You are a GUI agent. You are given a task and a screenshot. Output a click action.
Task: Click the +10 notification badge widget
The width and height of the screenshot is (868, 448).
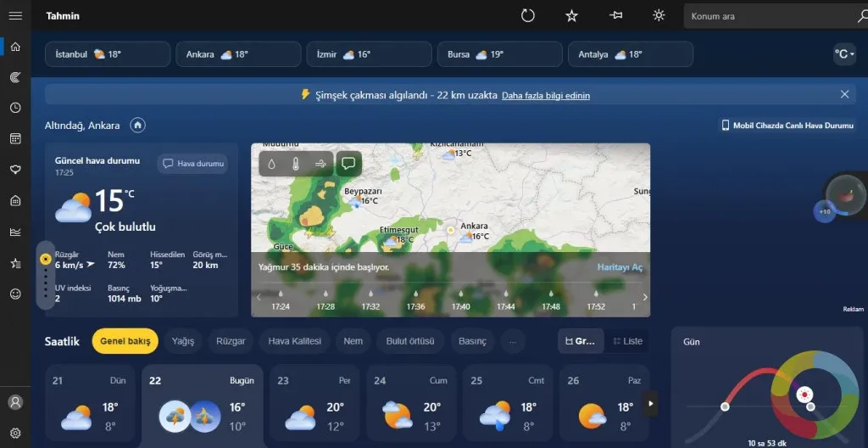[825, 211]
